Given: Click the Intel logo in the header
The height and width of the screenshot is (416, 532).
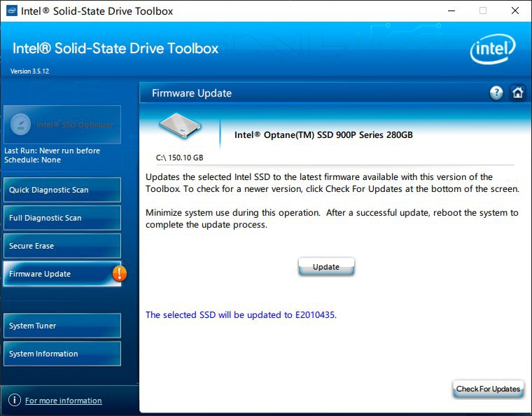Looking at the screenshot, I should [493, 49].
